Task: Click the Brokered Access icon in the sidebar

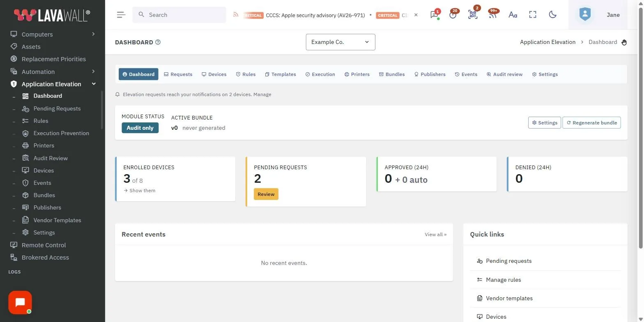Action: [14, 258]
